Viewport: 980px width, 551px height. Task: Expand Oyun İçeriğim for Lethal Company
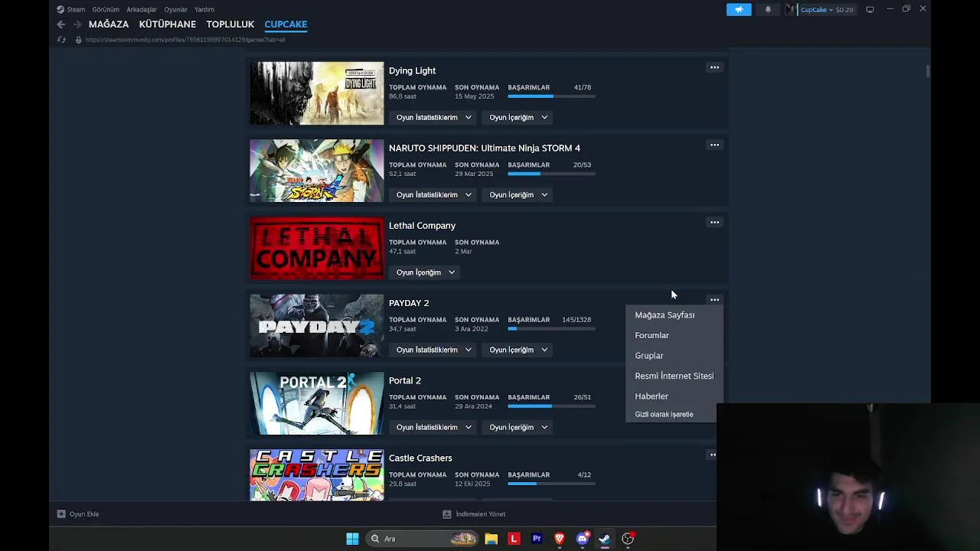click(x=425, y=272)
